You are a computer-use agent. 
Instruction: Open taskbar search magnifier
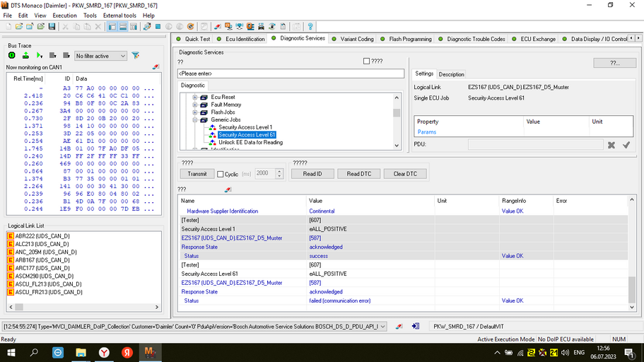click(x=35, y=353)
